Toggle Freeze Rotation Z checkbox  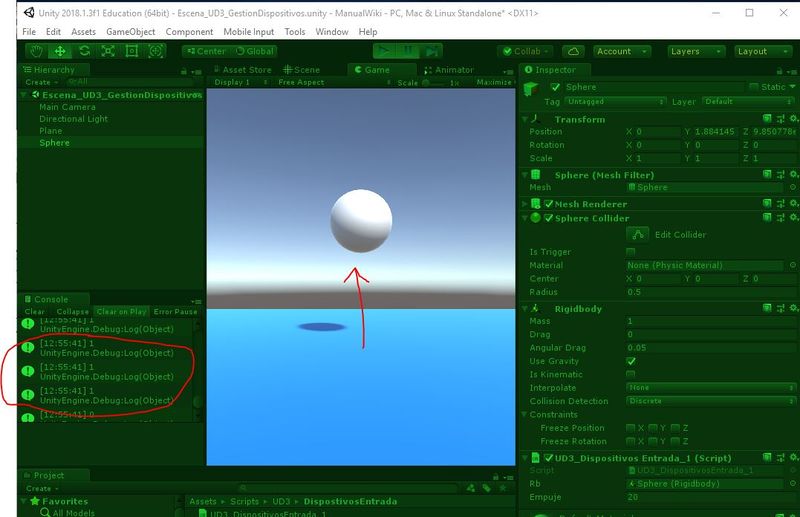tap(676, 441)
